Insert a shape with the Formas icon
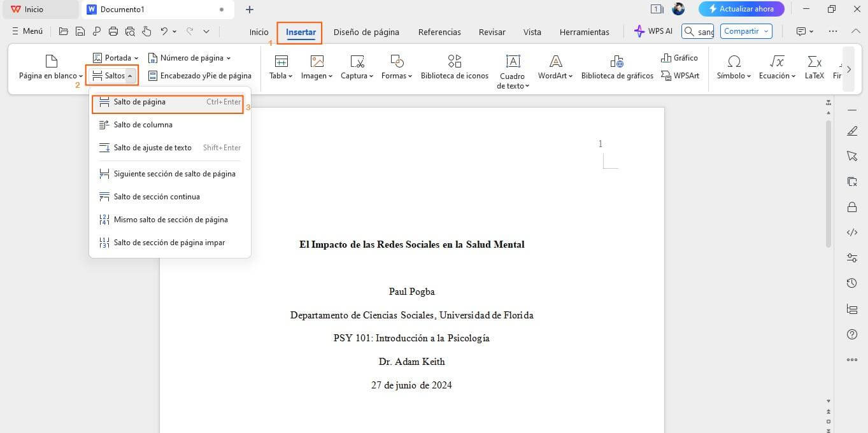The height and width of the screenshot is (433, 868). pos(394,66)
